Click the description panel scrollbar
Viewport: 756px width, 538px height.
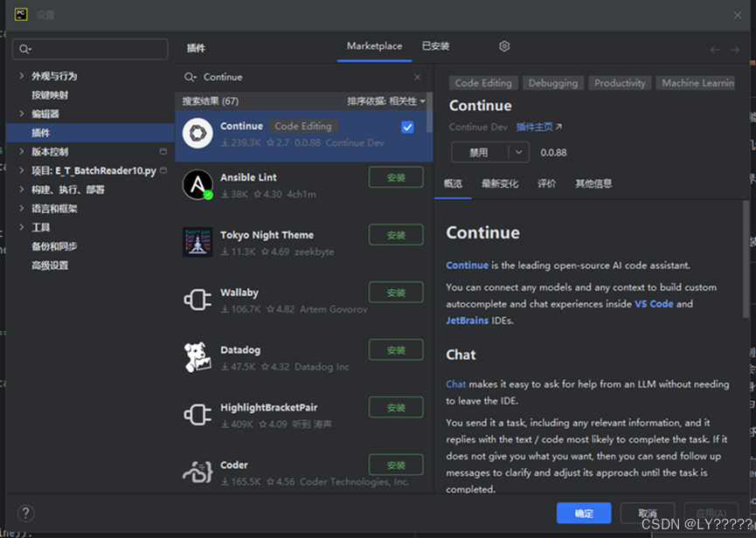[746, 260]
